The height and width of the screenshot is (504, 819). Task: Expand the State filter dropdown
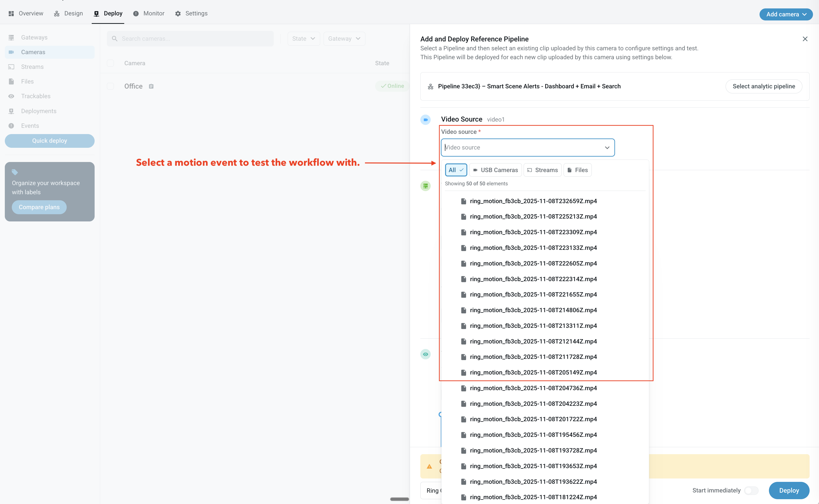pyautogui.click(x=303, y=39)
